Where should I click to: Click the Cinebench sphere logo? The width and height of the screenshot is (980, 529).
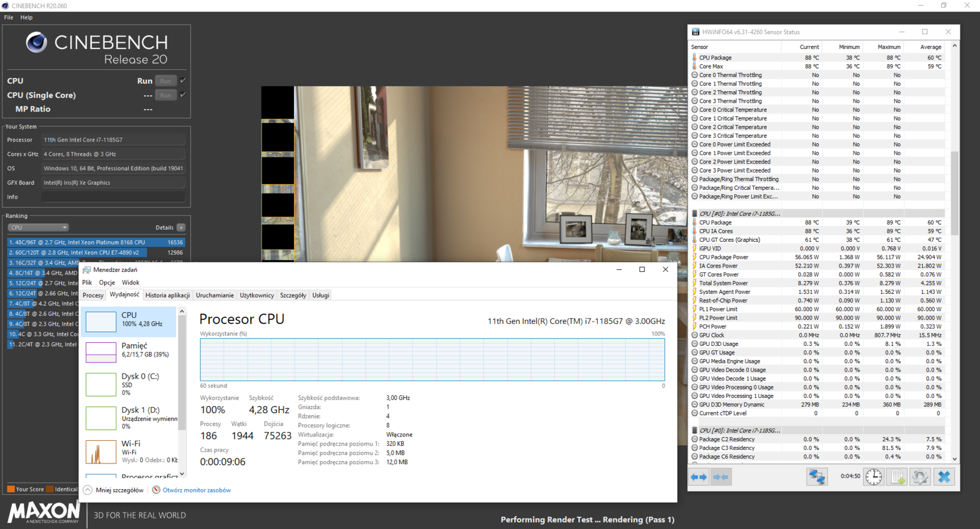(x=36, y=42)
